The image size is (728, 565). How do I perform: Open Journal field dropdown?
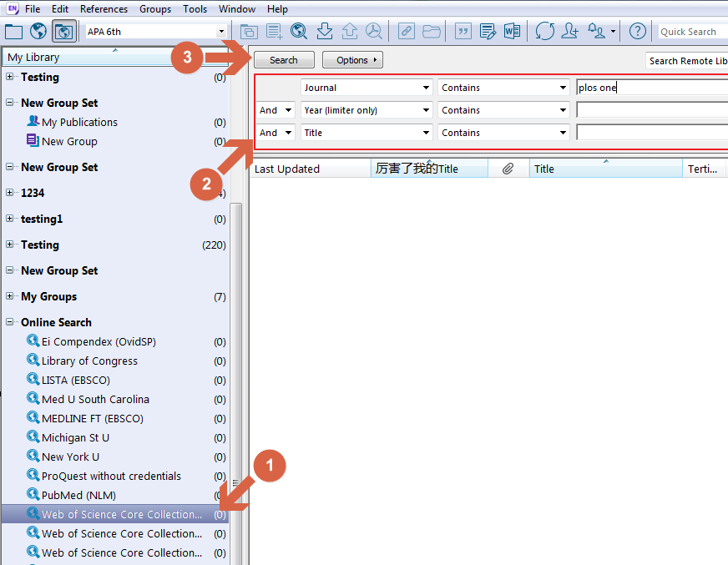coord(367,88)
